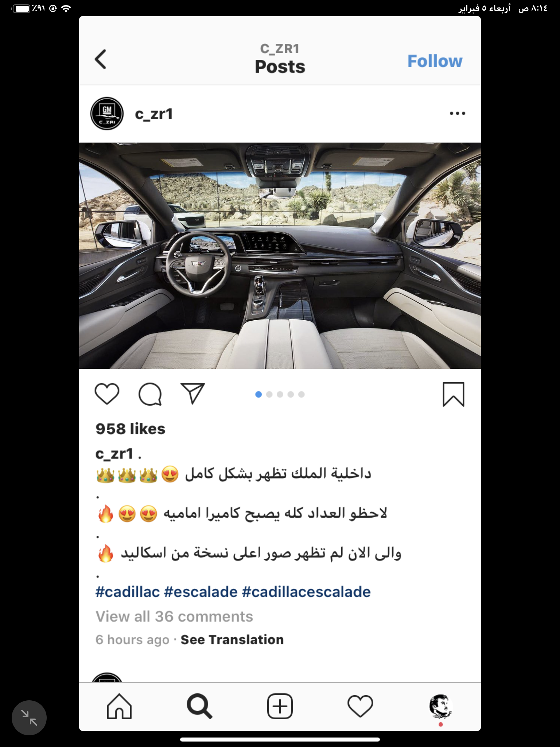Screen dimensions: 560x747
Task: Open Activity heart tab in bottom bar
Action: [360, 707]
